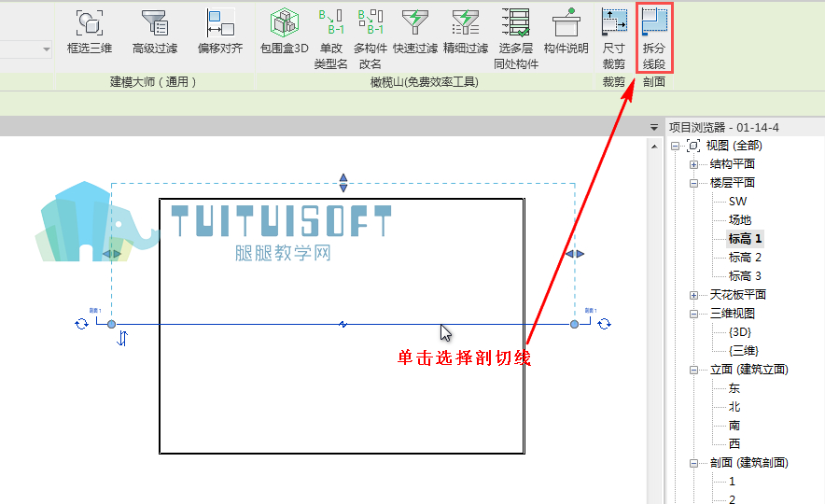Open the 精细过滤 fine filter tool
Screen dimensions: 825x504
[x=466, y=32]
